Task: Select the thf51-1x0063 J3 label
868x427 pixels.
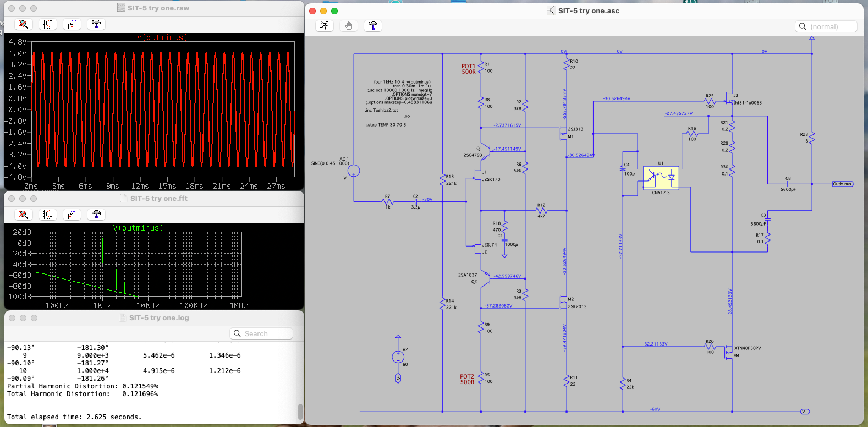Action: 748,102
